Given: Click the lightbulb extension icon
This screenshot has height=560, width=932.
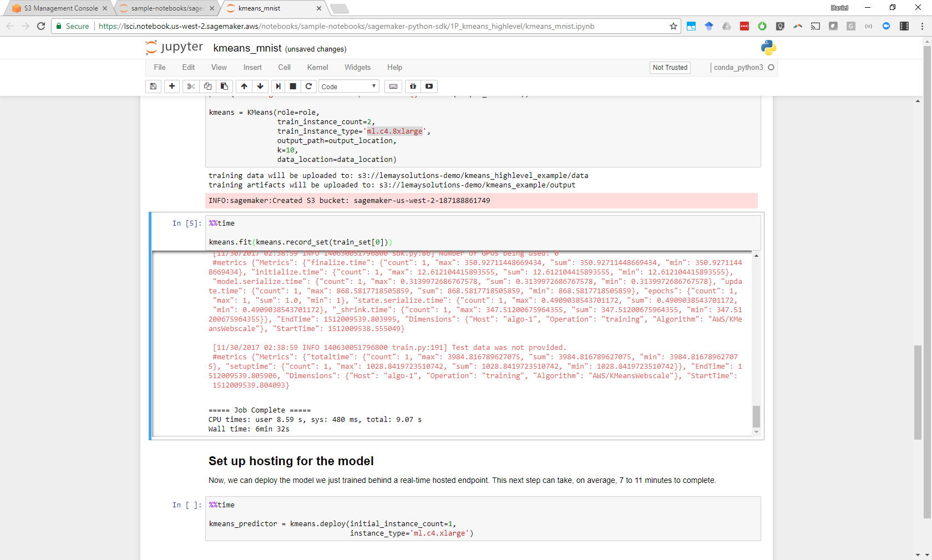Looking at the screenshot, I should (x=780, y=26).
